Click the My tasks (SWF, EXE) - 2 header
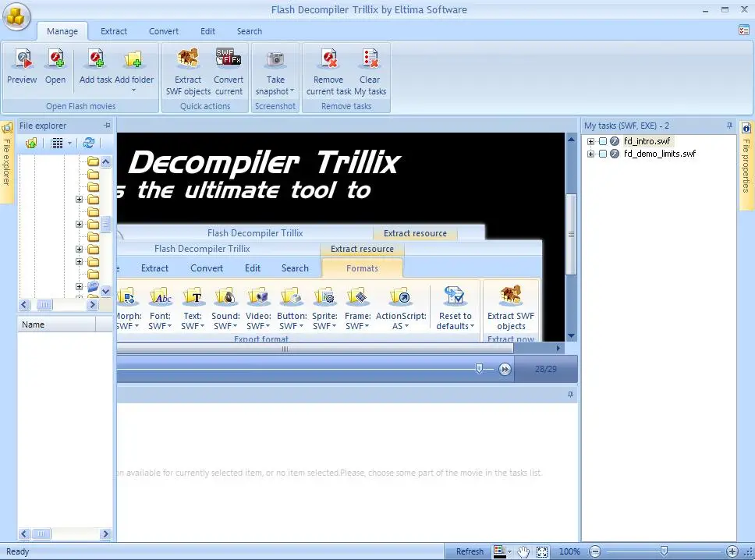The height and width of the screenshot is (560, 755). tap(626, 126)
